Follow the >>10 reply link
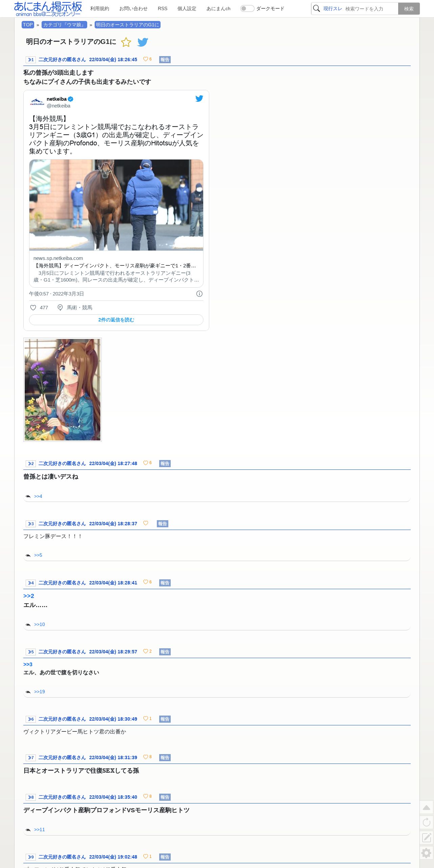Image resolution: width=434 pixels, height=868 pixels. click(40, 624)
